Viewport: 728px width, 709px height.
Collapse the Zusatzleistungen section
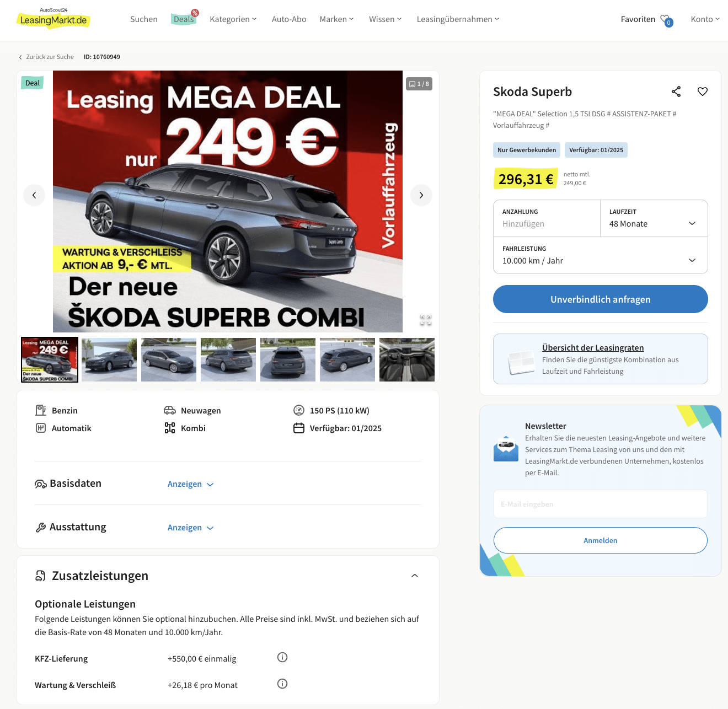point(415,576)
